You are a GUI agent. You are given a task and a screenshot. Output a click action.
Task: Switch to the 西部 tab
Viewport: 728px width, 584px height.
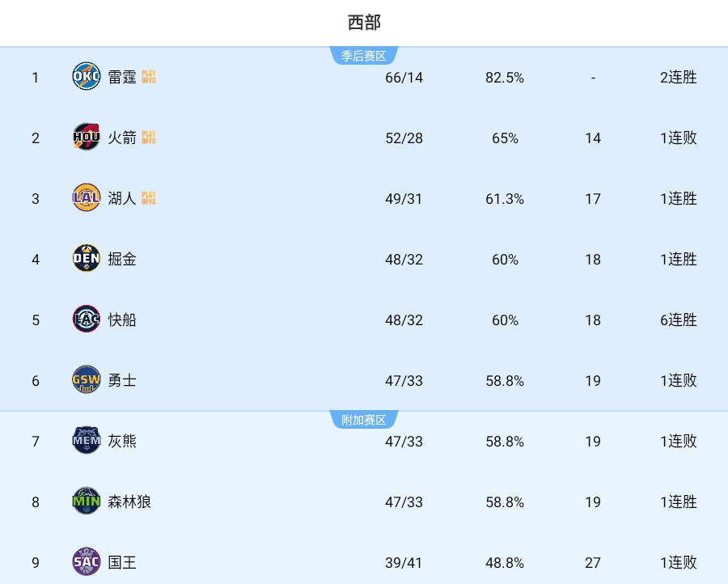click(x=364, y=23)
